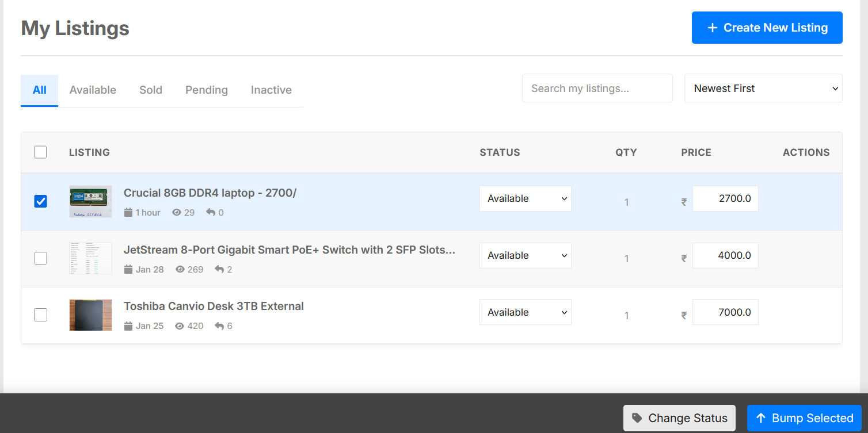Image resolution: width=868 pixels, height=433 pixels.
Task: Click the eye views icon on JetStream listing
Action: tap(180, 269)
